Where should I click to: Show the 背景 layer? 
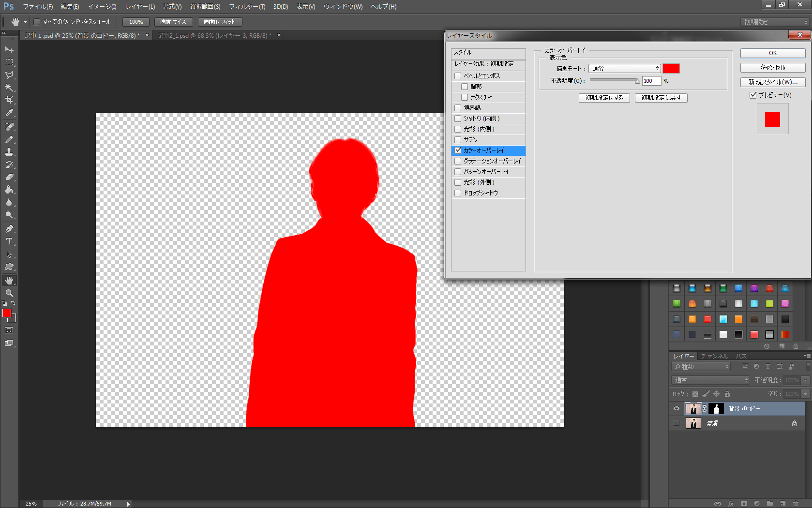point(677,423)
